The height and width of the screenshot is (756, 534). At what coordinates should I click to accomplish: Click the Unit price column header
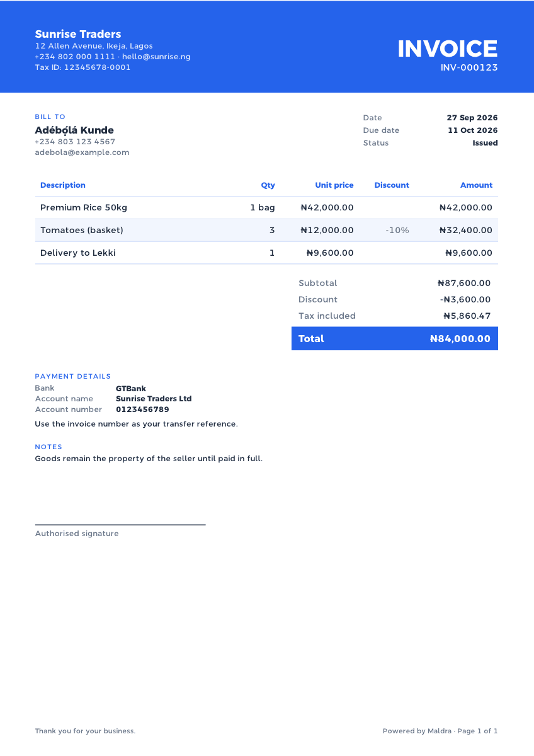(x=334, y=185)
